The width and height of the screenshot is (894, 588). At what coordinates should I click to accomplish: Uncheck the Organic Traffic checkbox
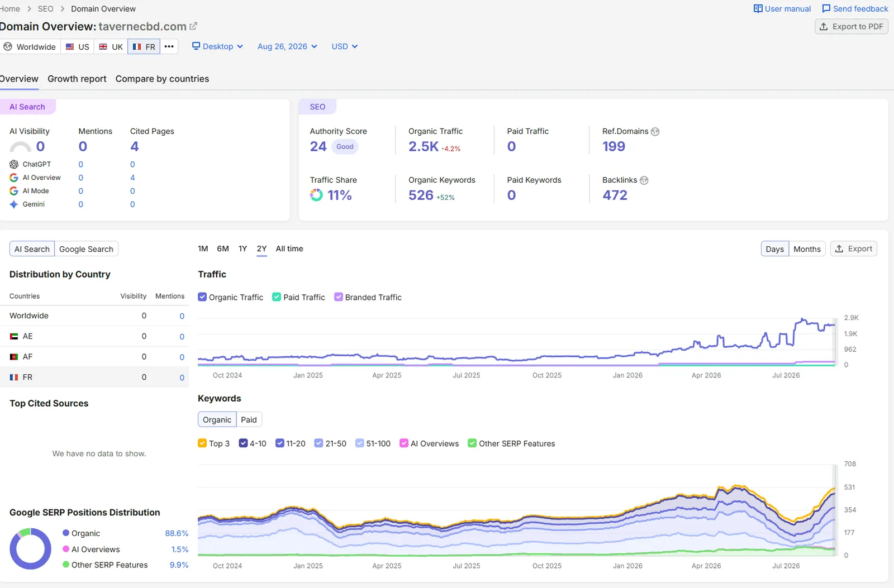click(x=202, y=297)
